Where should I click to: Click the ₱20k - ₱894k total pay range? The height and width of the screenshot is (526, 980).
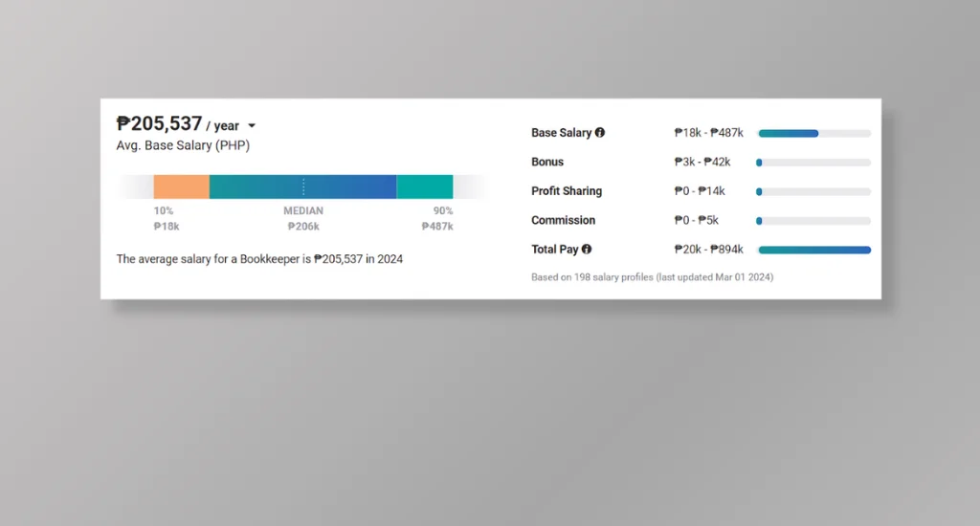point(709,250)
